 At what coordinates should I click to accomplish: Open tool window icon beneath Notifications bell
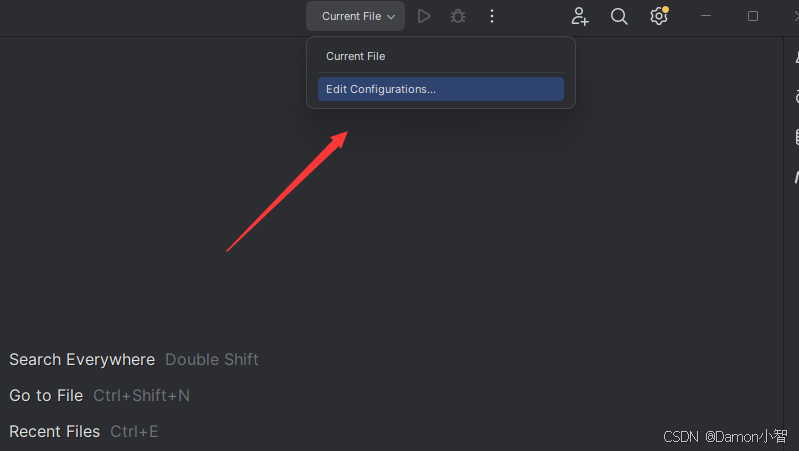click(796, 96)
